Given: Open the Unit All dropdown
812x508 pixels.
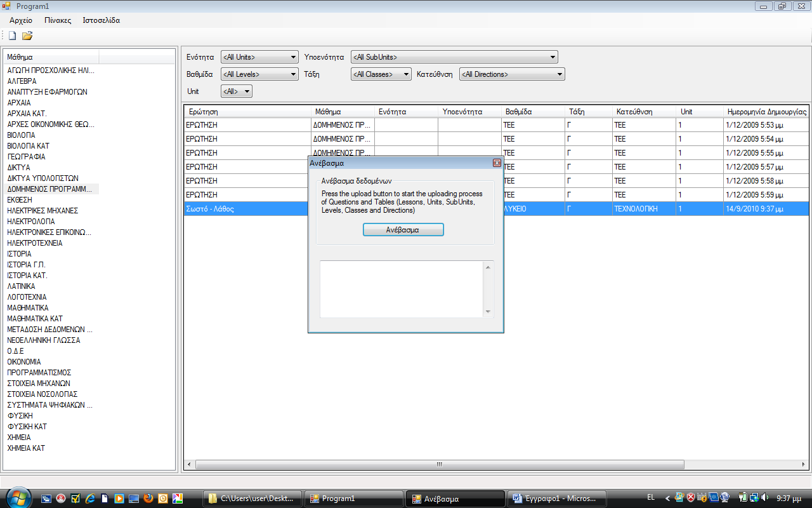Looking at the screenshot, I should coord(236,91).
